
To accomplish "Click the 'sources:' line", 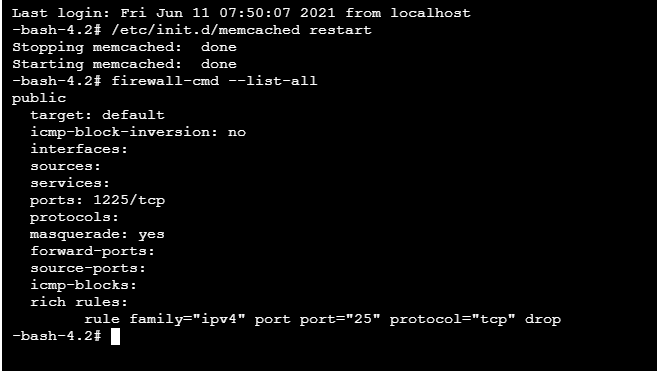I will pyautogui.click(x=65, y=166).
